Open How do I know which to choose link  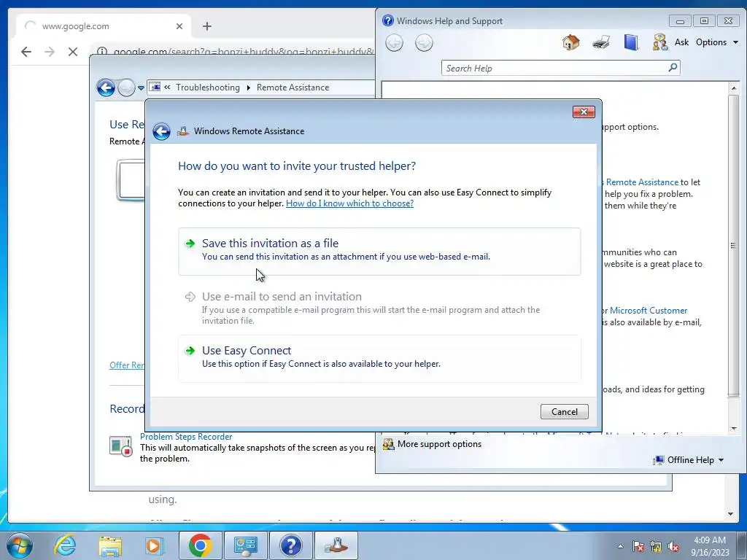click(349, 203)
